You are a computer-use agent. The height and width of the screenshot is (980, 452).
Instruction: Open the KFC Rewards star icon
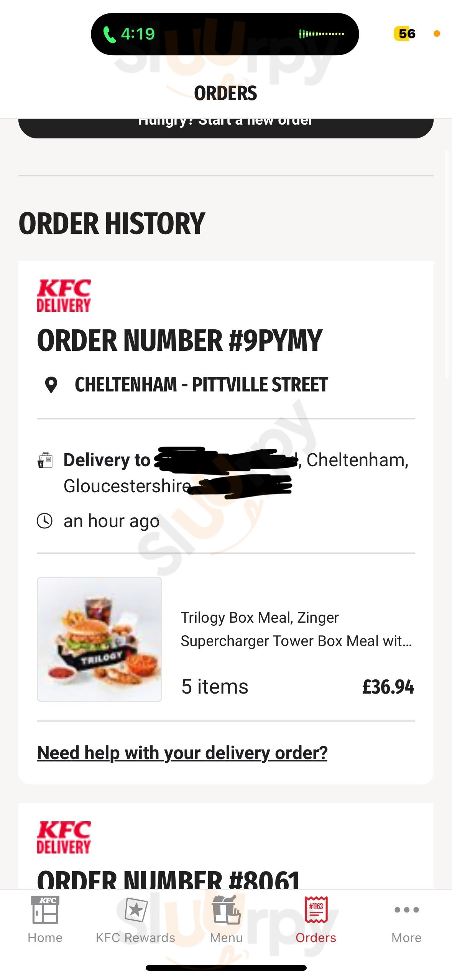136,909
